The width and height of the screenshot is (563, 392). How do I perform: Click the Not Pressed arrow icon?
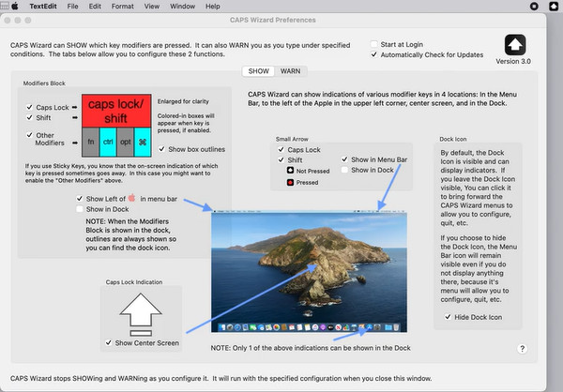290,171
